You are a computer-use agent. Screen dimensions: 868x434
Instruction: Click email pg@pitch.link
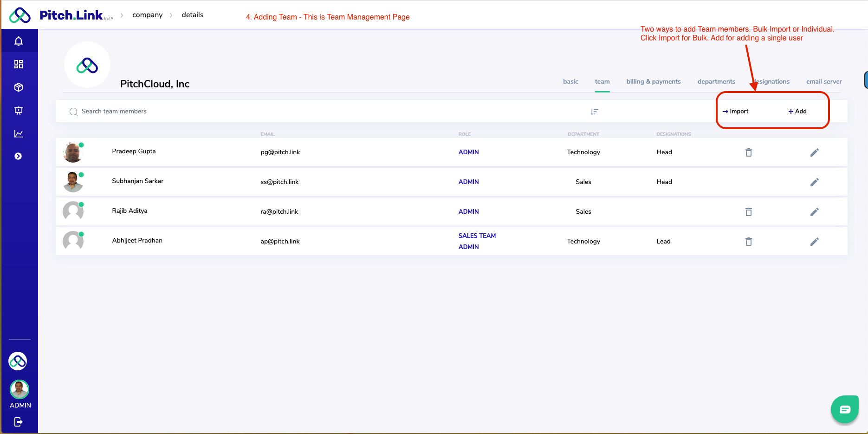tap(280, 152)
